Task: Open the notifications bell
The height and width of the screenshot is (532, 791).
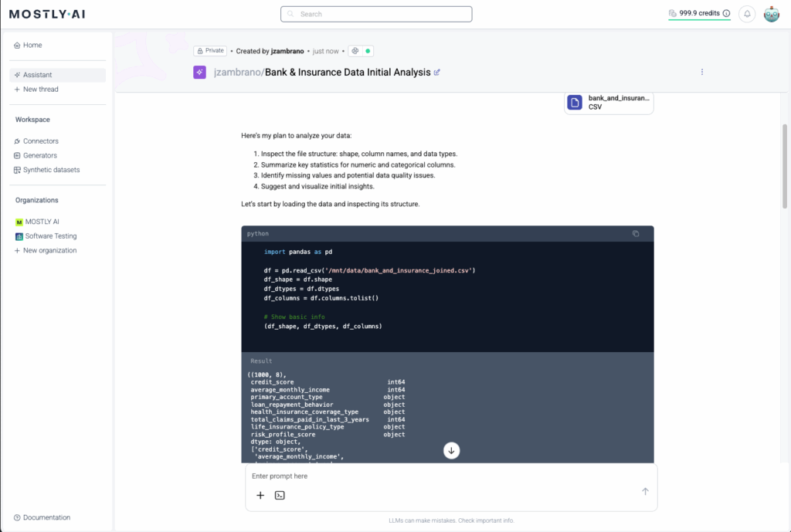Action: [x=747, y=14]
